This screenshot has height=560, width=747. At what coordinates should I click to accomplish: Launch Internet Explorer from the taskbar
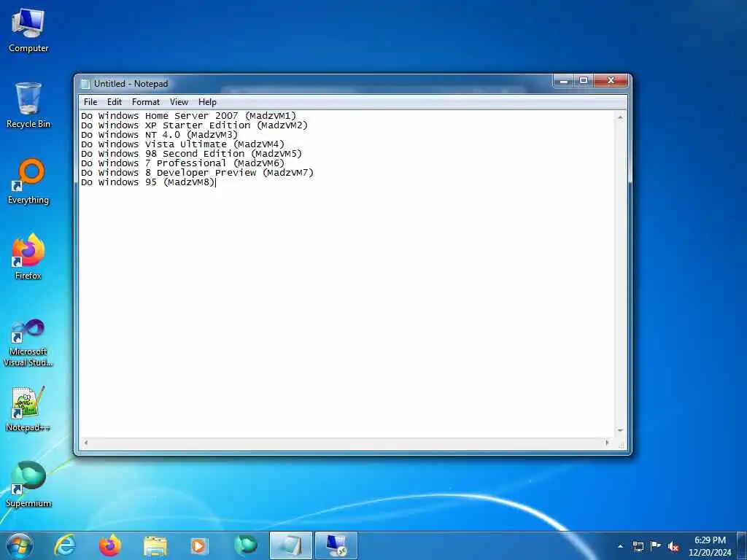coord(65,545)
